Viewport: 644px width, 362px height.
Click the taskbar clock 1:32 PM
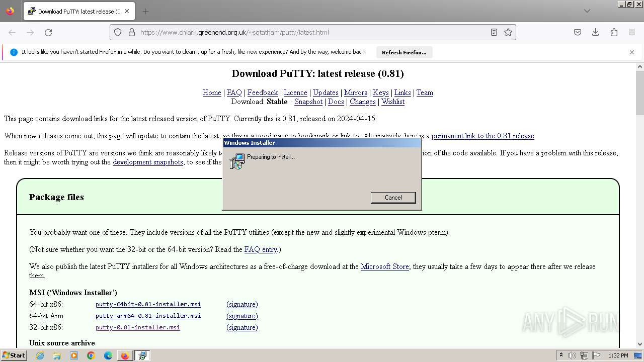pyautogui.click(x=618, y=355)
